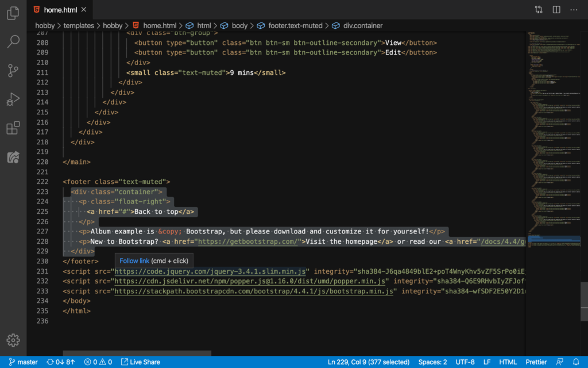Click the "9 mins" text on line 211

point(242,73)
